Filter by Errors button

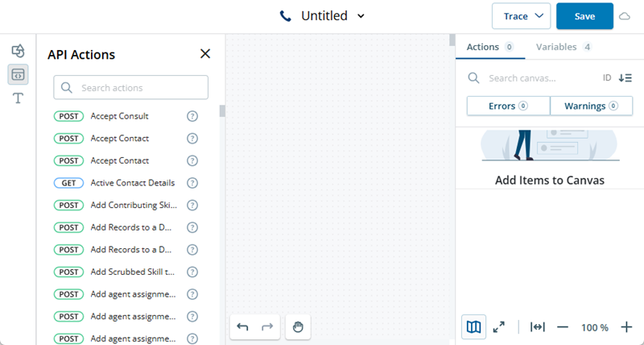[508, 106]
